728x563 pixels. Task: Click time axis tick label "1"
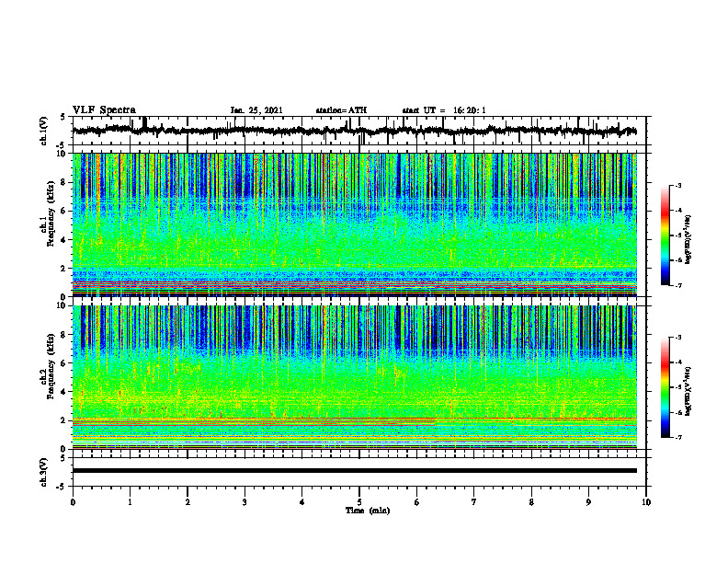click(130, 502)
